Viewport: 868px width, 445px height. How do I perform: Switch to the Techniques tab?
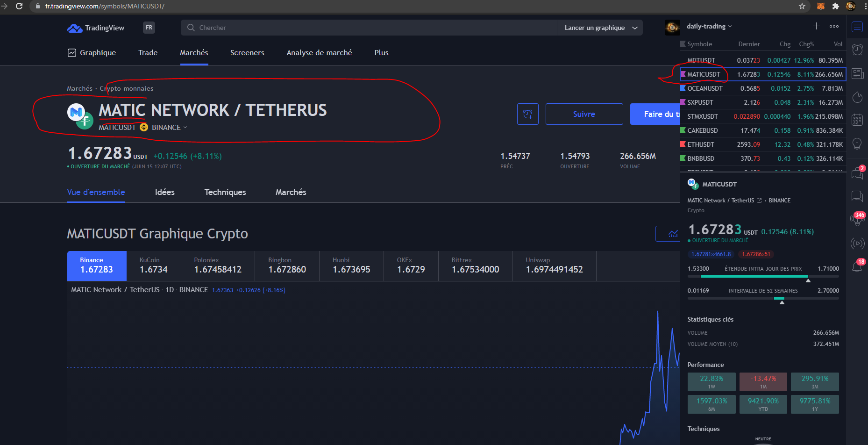coord(225,192)
